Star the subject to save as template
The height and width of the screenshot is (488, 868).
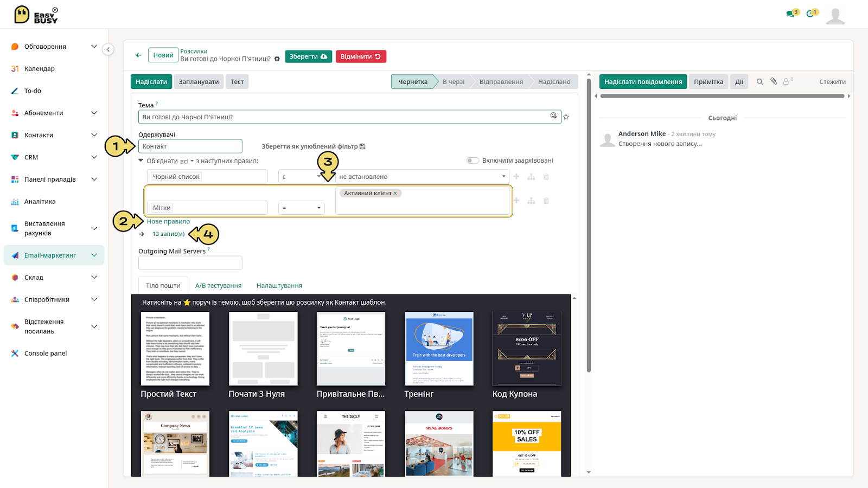[x=566, y=117]
